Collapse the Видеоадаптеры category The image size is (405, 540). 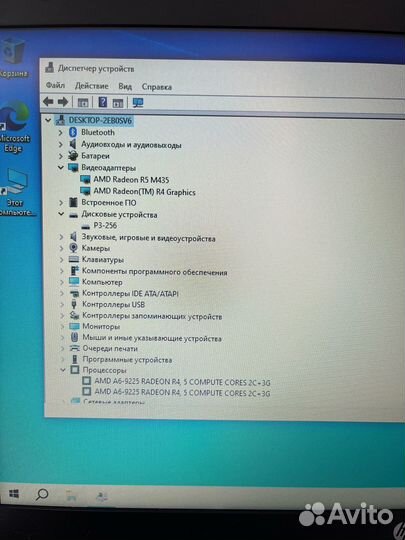coord(61,168)
